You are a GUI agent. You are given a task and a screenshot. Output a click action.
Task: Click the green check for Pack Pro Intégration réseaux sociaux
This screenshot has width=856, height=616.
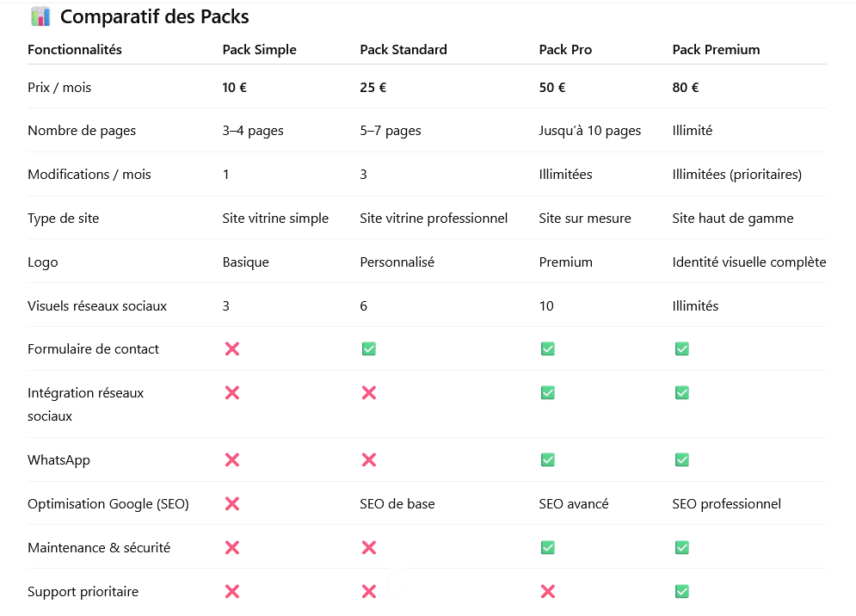coord(547,392)
